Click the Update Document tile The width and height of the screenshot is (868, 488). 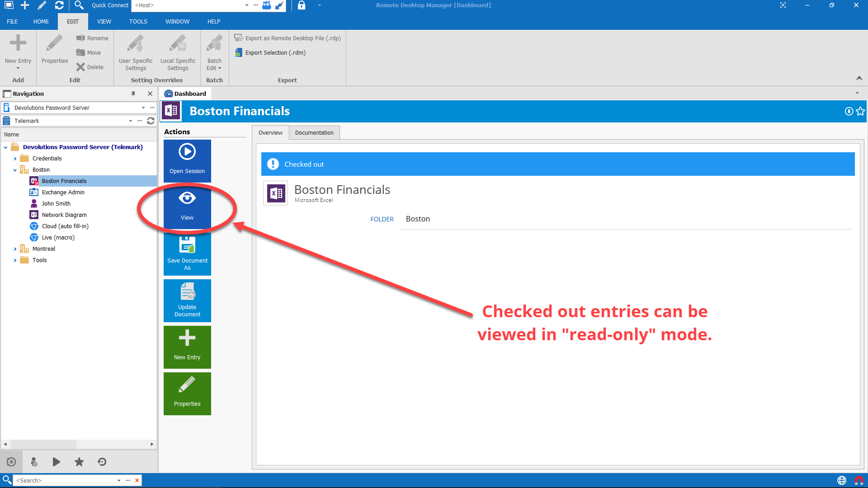[x=187, y=300]
